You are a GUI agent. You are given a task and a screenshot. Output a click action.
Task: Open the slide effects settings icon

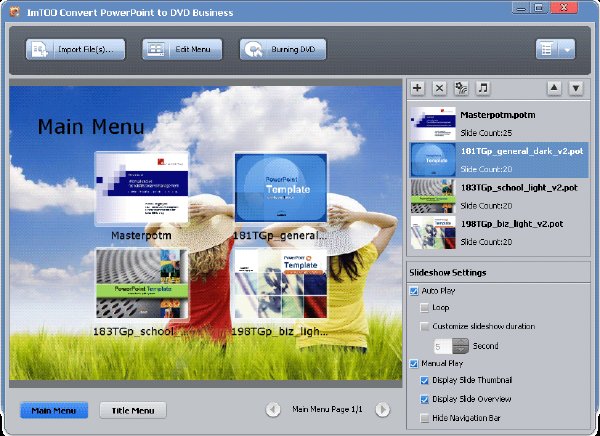pos(461,88)
